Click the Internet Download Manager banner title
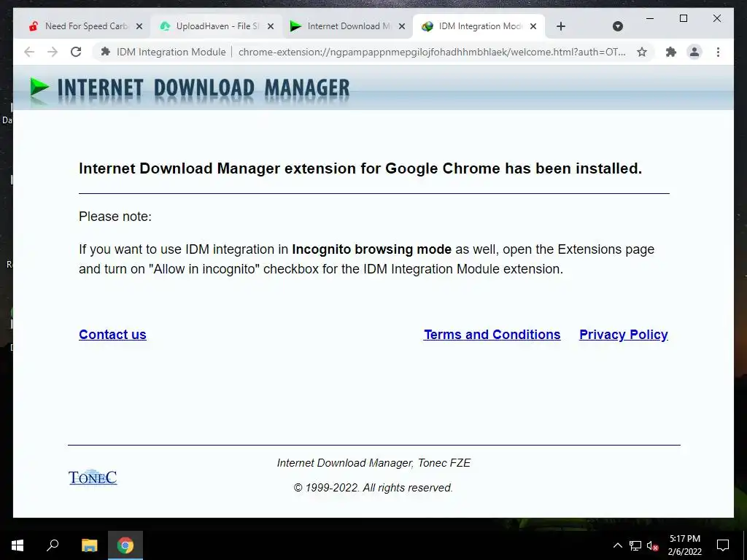 [204, 88]
